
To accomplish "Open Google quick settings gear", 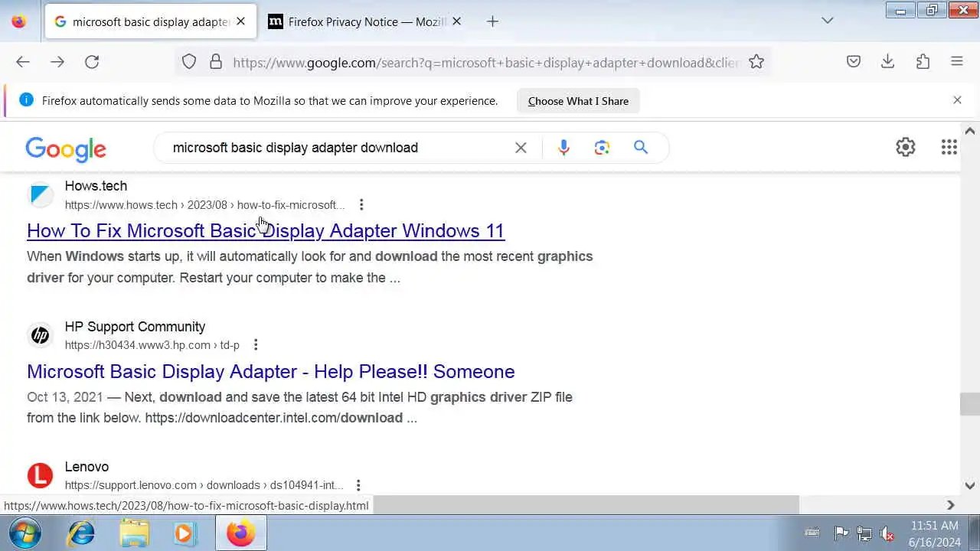I will pos(906,147).
